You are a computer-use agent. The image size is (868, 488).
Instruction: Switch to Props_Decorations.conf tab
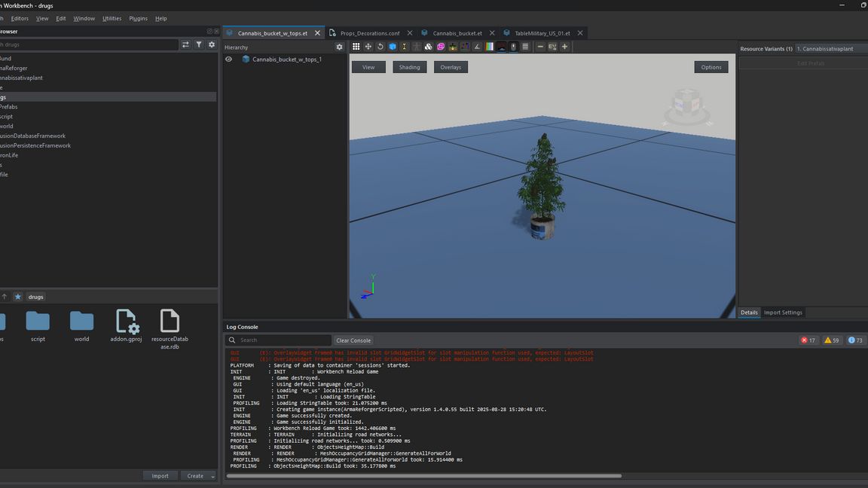point(370,33)
